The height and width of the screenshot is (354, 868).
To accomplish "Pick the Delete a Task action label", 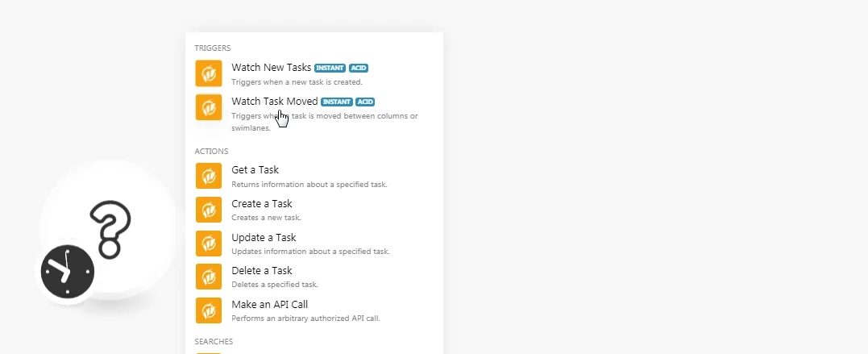I will 262,271.
